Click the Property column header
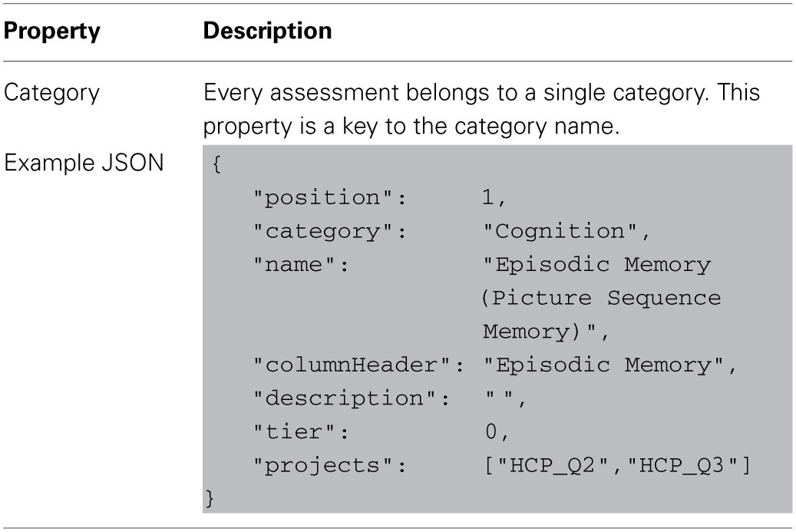The height and width of the screenshot is (532, 796). 52,31
